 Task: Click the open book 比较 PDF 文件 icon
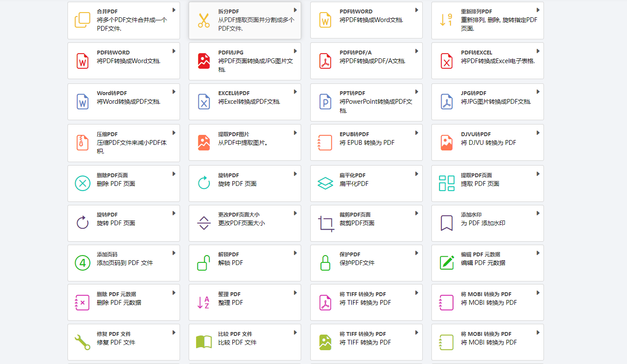204,342
